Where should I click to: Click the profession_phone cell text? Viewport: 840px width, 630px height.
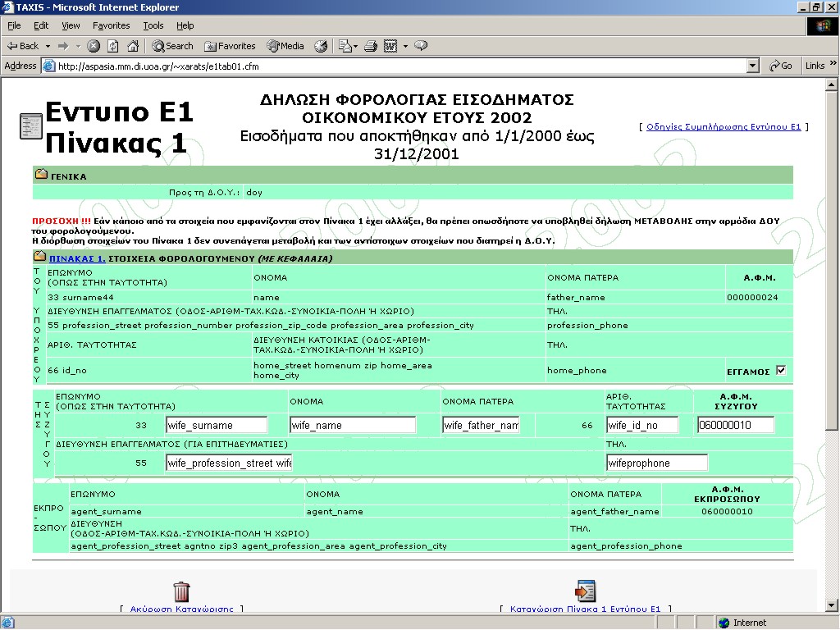click(x=587, y=326)
